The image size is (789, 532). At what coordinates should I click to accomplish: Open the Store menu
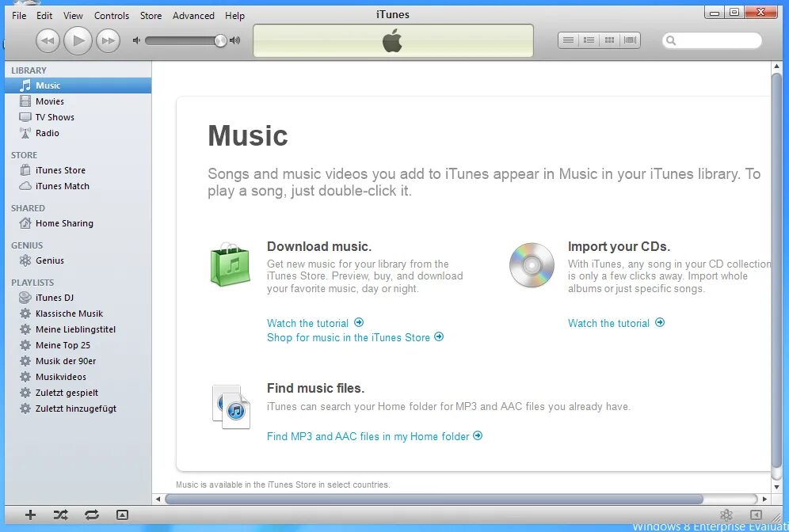(151, 16)
